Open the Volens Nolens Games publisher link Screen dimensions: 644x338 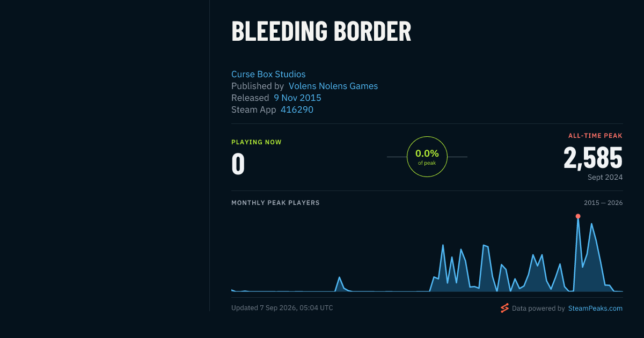333,86
